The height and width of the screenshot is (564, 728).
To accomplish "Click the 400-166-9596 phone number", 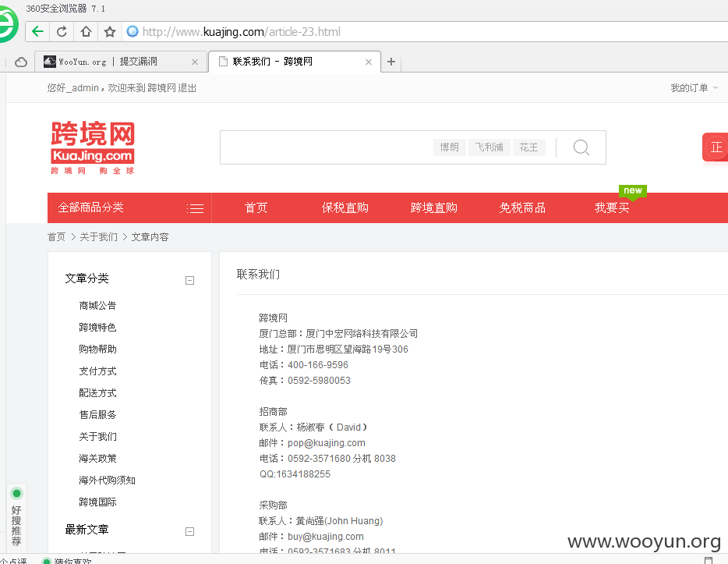I will click(318, 365).
